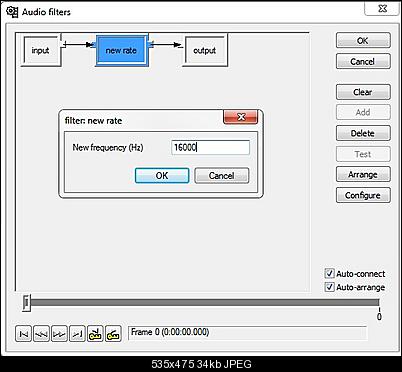Close the Audio filters window
This screenshot has width=402, height=372.
pos(382,9)
